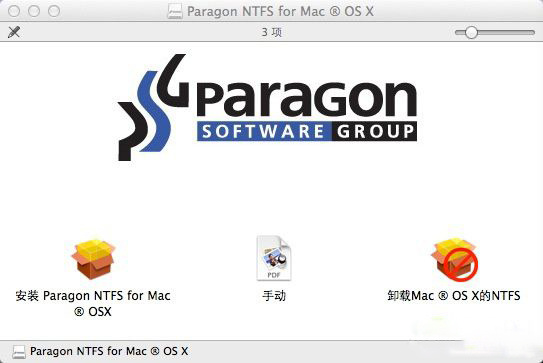Zoom the Paragon NTFS window
Screen dimensions: 543x363
54,11
